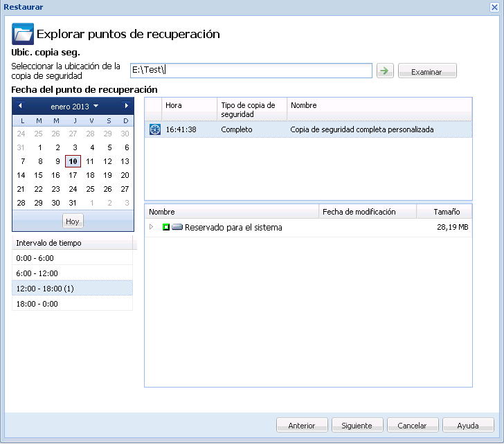Sort by the Tamaño column header
This screenshot has height=445, width=504.
click(446, 212)
